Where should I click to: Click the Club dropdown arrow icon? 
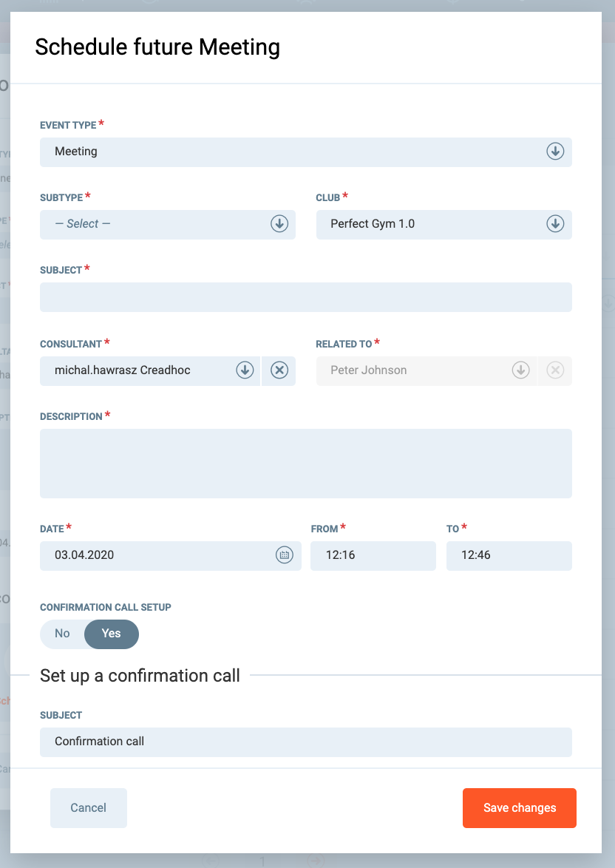pyautogui.click(x=555, y=224)
